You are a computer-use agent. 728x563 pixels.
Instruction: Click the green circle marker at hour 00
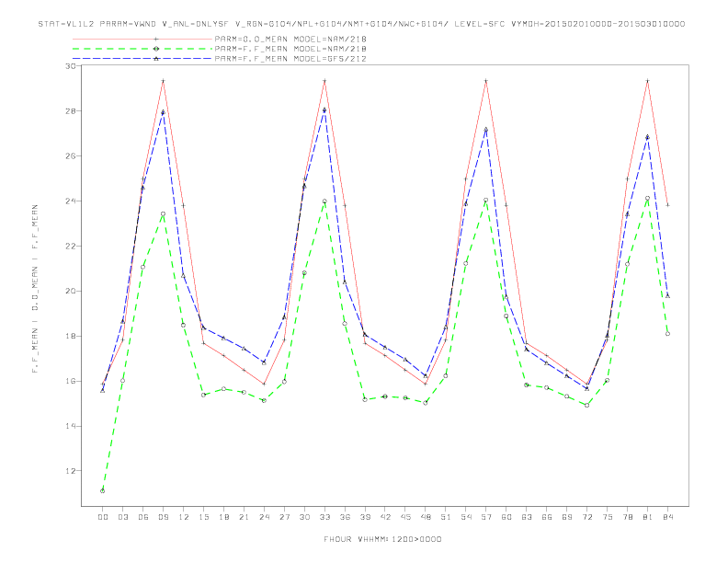(103, 491)
